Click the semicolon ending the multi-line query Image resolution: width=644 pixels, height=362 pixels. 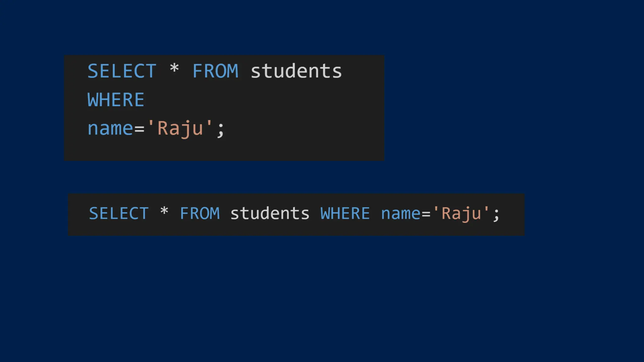pos(220,130)
